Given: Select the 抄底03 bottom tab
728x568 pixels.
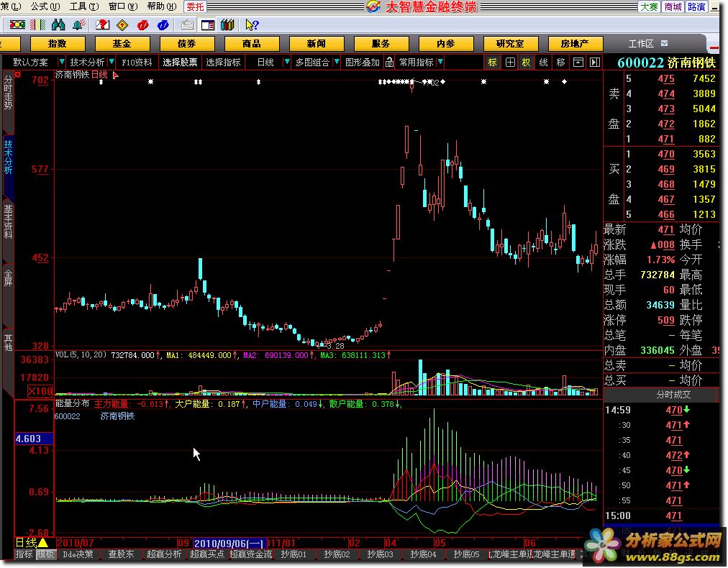Looking at the screenshot, I should pyautogui.click(x=380, y=554).
